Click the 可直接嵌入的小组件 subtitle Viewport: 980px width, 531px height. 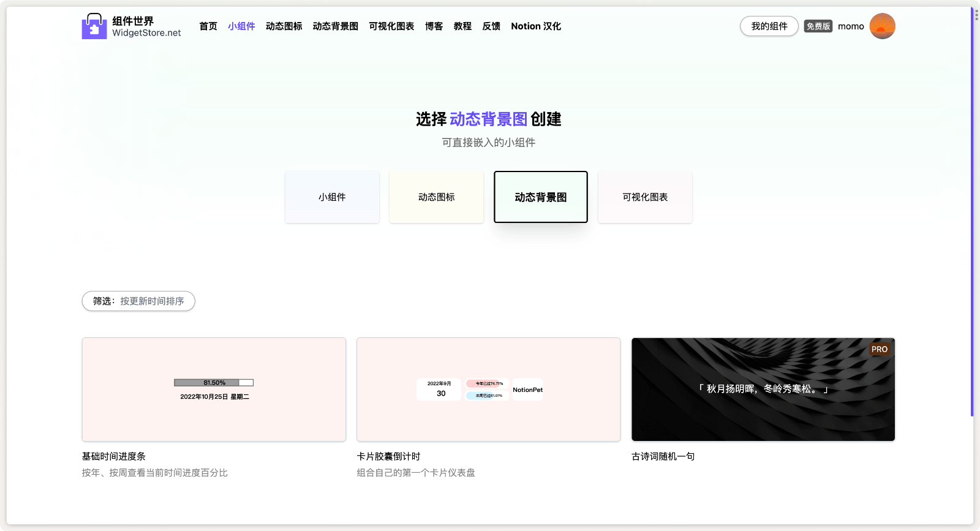489,143
